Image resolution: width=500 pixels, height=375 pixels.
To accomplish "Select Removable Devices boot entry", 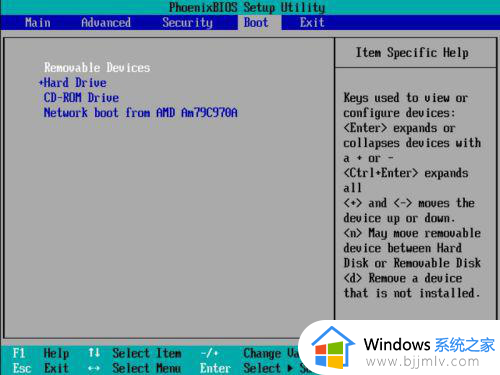I will [x=97, y=68].
